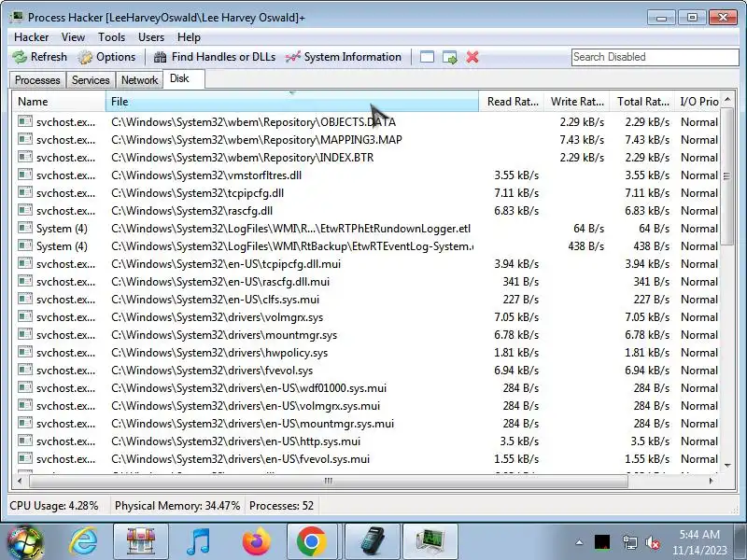
Task: Open the Windows Start menu
Action: coord(24,542)
